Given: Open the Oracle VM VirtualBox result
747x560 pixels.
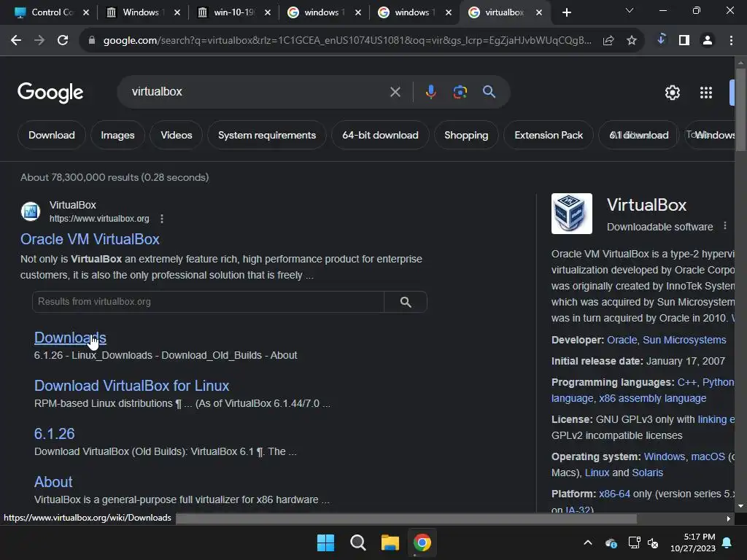Looking at the screenshot, I should tap(90, 239).
